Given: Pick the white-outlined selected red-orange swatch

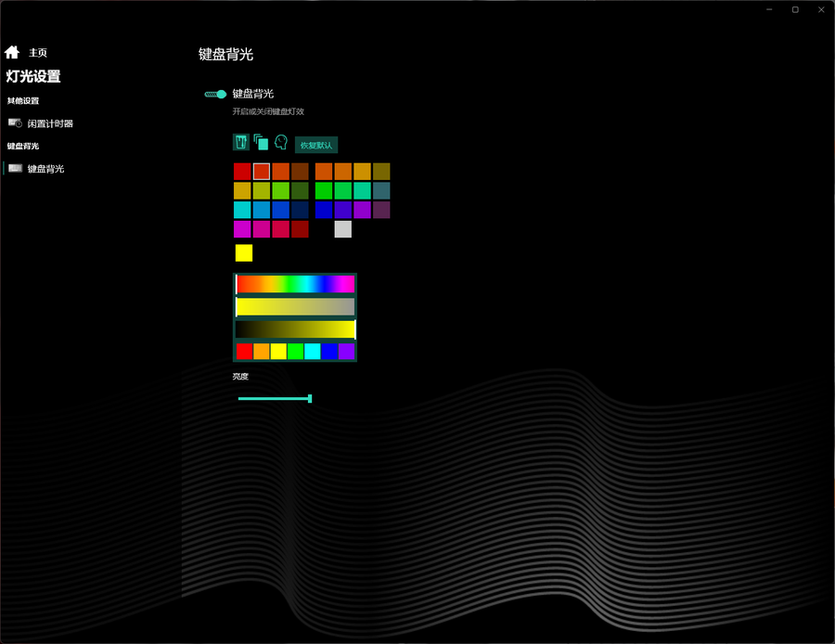Looking at the screenshot, I should [262, 172].
